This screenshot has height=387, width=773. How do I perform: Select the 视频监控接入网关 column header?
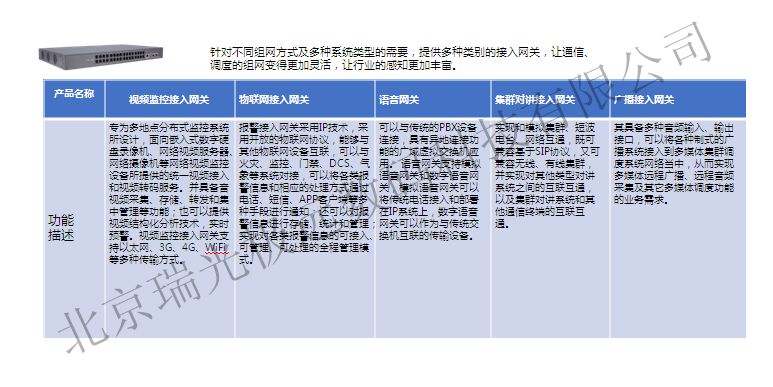coord(170,99)
